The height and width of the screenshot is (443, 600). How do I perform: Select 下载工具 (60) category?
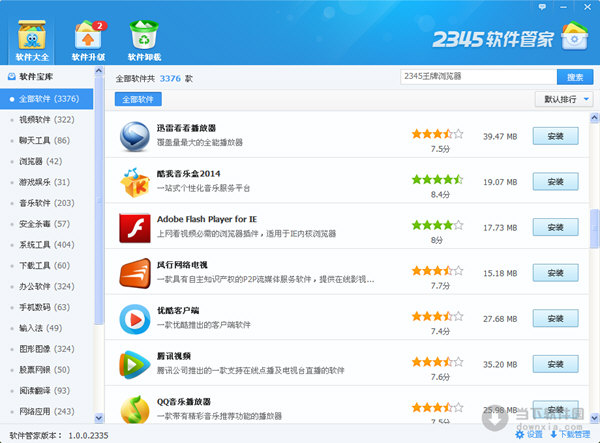46,265
